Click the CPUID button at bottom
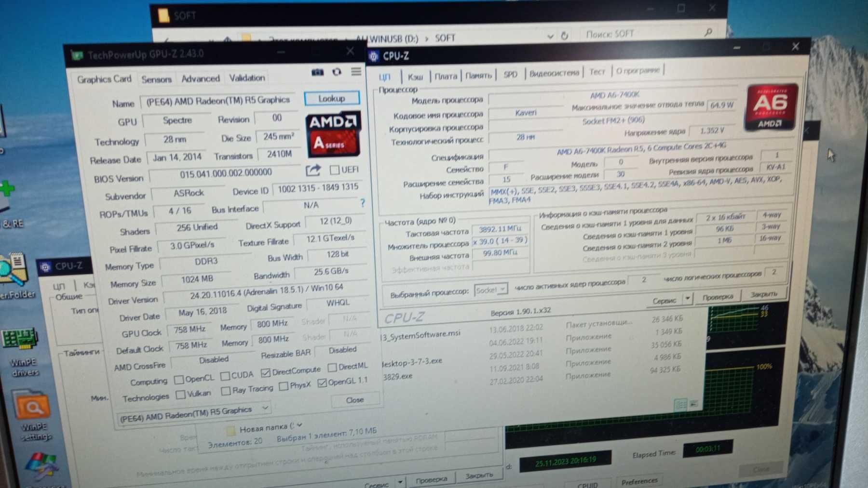 [587, 484]
